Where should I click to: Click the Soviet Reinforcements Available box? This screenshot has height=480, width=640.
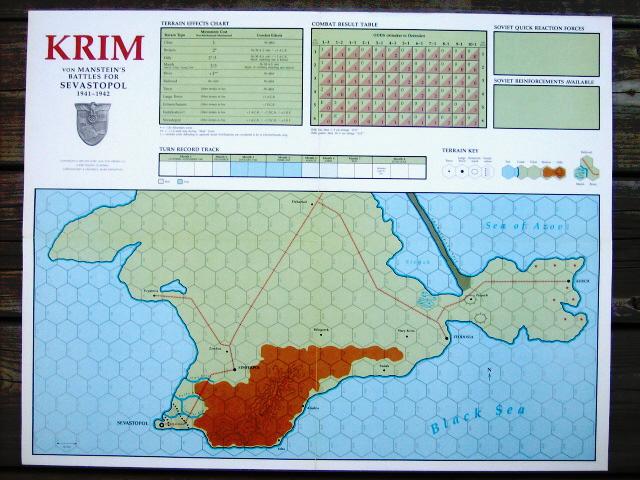click(546, 106)
